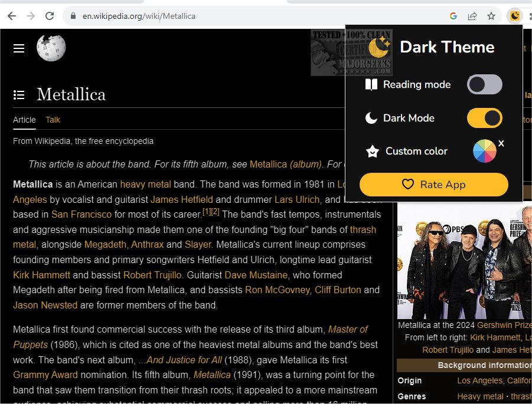
Task: Open the ...And Justice for All link
Action: pyautogui.click(x=180, y=360)
